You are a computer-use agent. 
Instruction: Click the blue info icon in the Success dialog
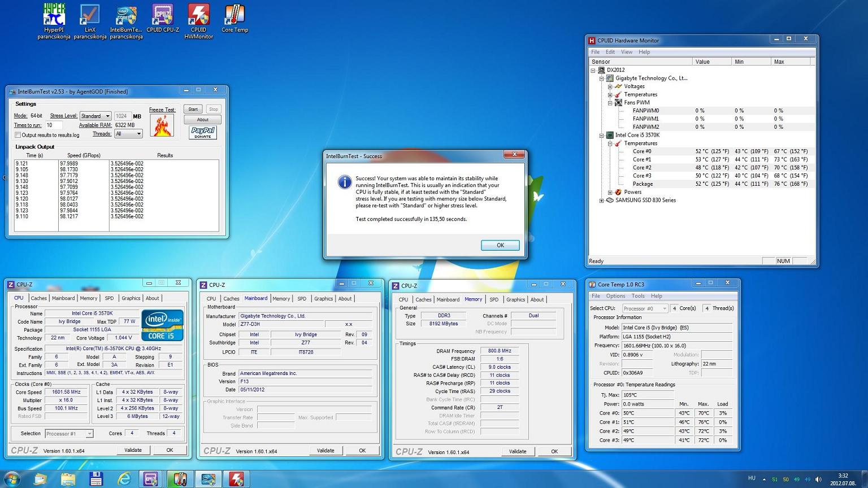tap(344, 182)
